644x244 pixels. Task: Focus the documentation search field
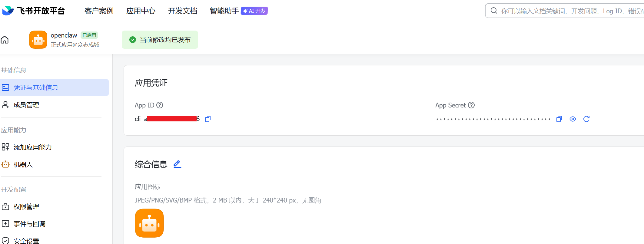click(x=569, y=11)
